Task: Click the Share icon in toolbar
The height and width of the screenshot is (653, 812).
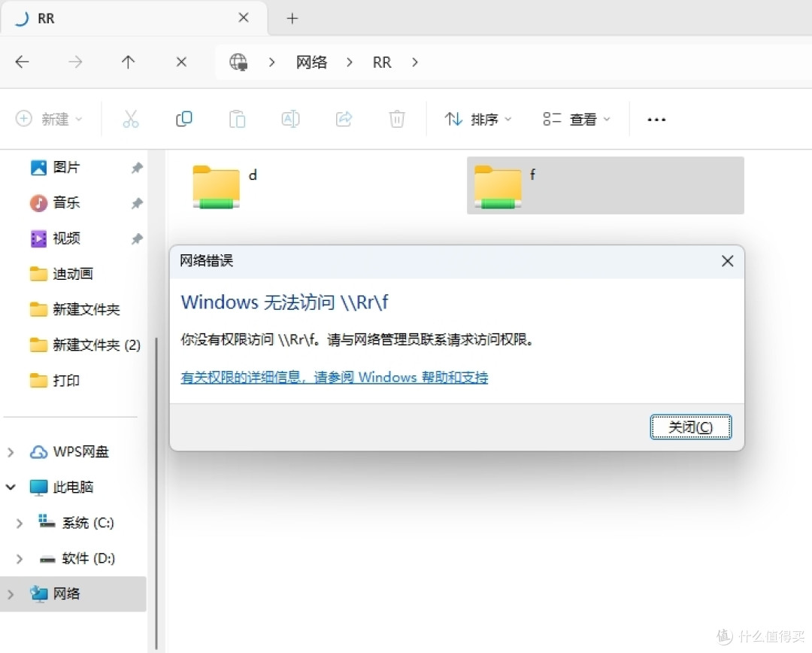Action: [344, 119]
